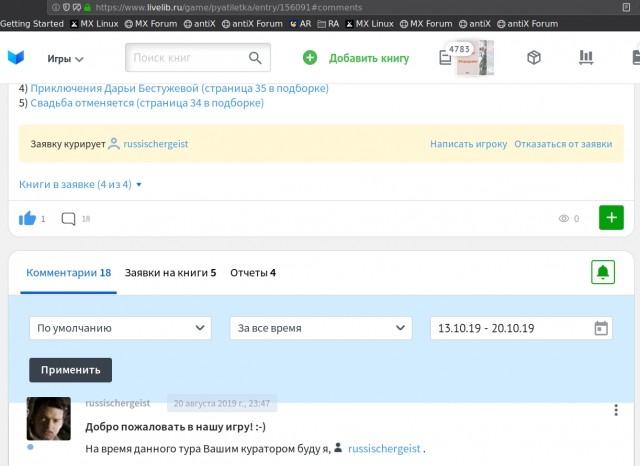Click the green plus button on entry
The height and width of the screenshot is (466, 640).
point(611,217)
